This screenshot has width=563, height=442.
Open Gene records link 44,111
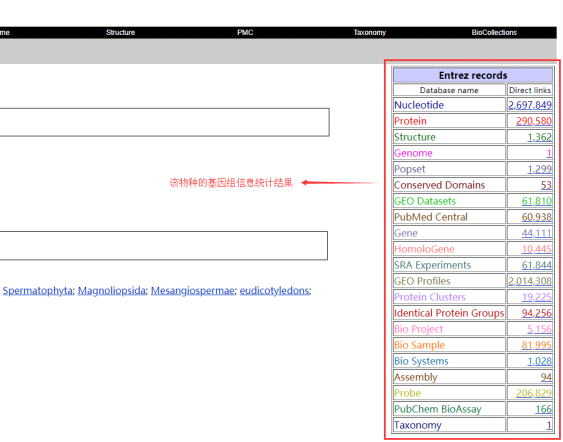point(536,233)
